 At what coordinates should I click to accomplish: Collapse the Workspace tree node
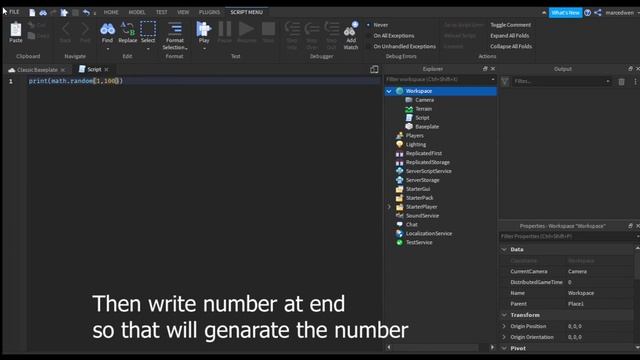click(389, 91)
